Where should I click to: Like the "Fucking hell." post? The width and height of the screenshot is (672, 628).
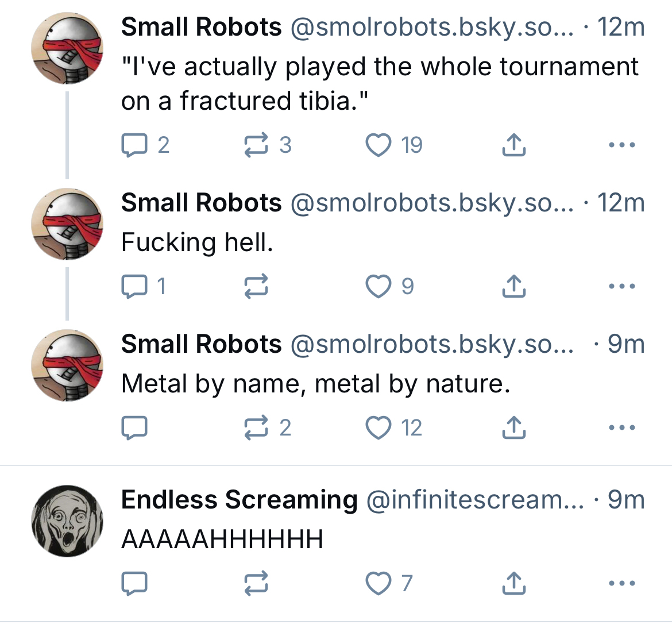379,286
